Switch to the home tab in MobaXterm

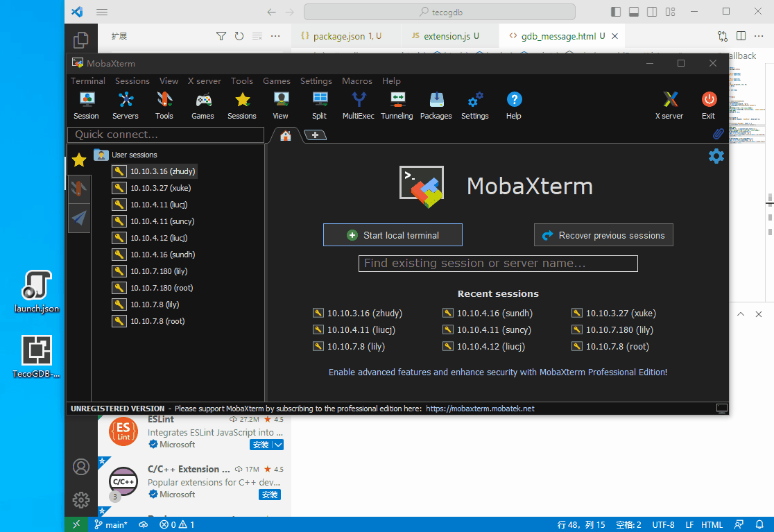click(x=285, y=136)
